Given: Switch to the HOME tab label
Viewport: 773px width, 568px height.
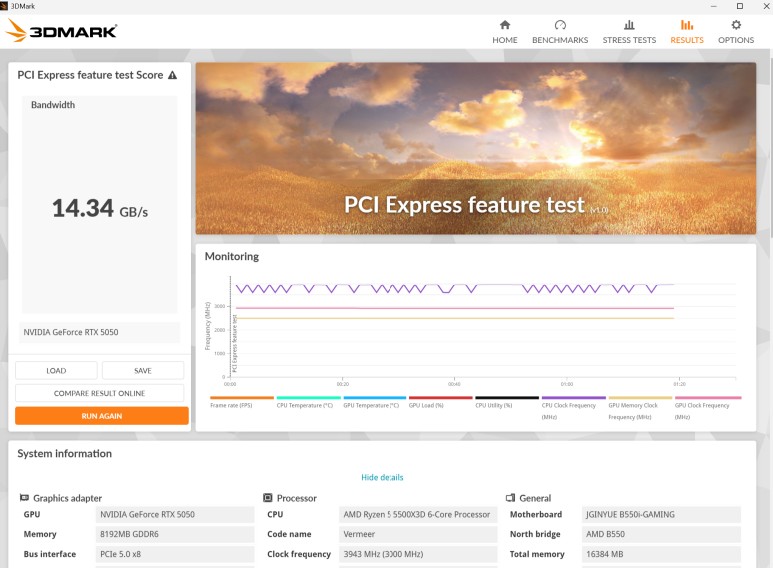Looking at the screenshot, I should coord(505,40).
